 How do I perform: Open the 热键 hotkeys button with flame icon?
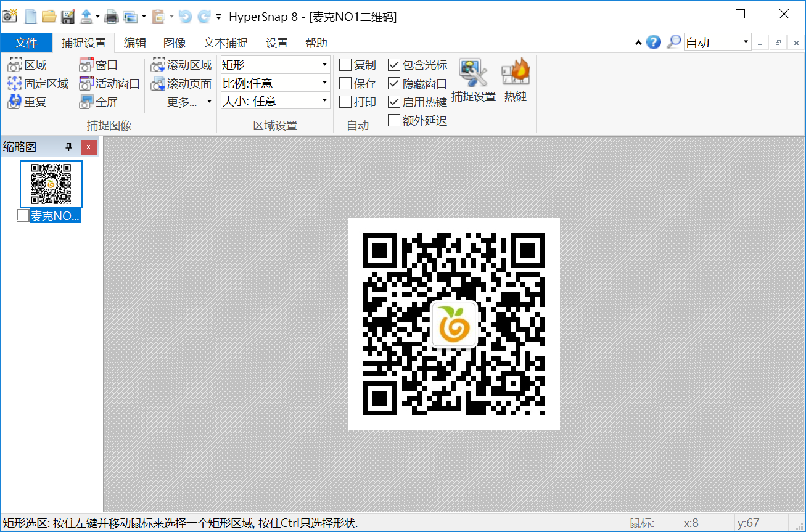click(516, 81)
